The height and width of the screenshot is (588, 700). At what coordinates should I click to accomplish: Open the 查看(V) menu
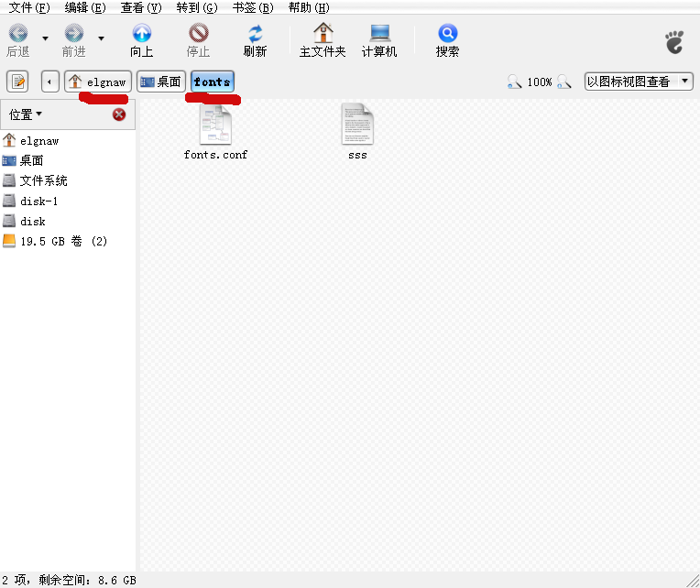(141, 7)
